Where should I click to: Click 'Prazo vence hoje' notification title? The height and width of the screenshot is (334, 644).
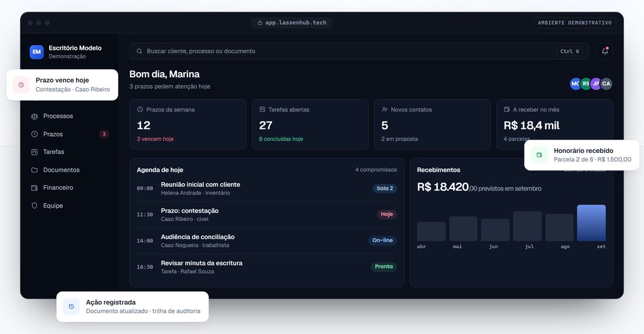[x=63, y=80]
